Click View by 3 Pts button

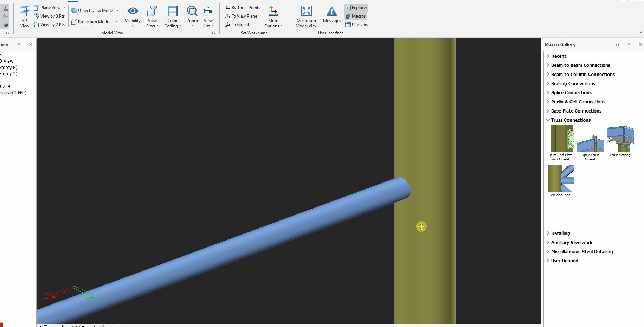click(49, 16)
